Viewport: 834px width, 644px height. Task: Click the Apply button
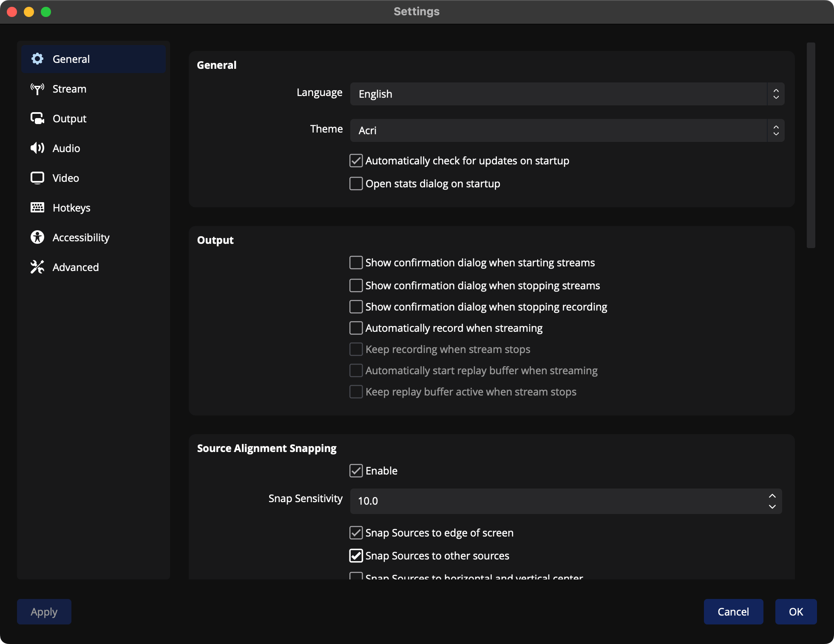point(43,612)
